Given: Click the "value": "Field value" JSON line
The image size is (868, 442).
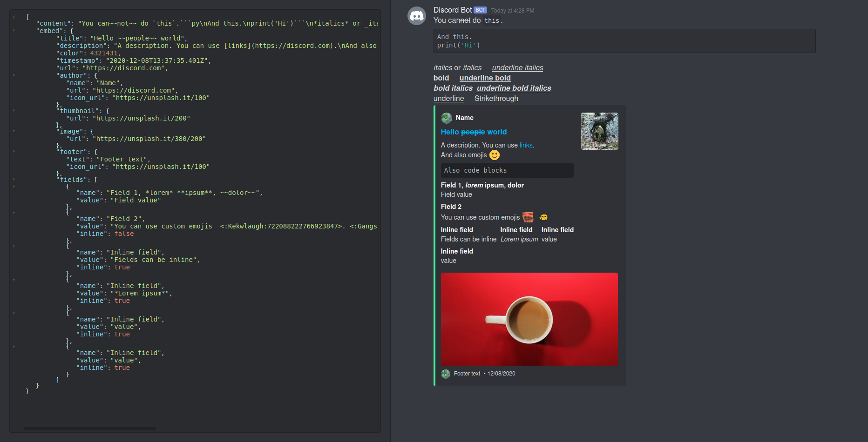Looking at the screenshot, I should pyautogui.click(x=119, y=200).
